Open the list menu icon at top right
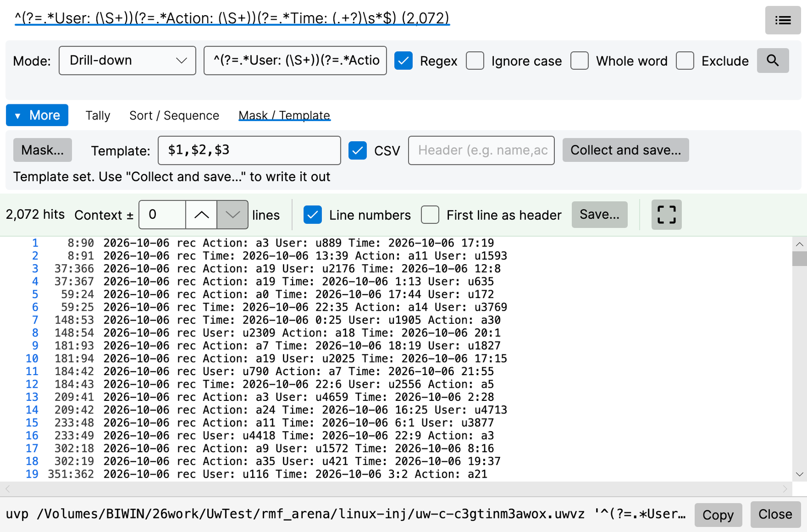The height and width of the screenshot is (532, 807). click(x=782, y=20)
